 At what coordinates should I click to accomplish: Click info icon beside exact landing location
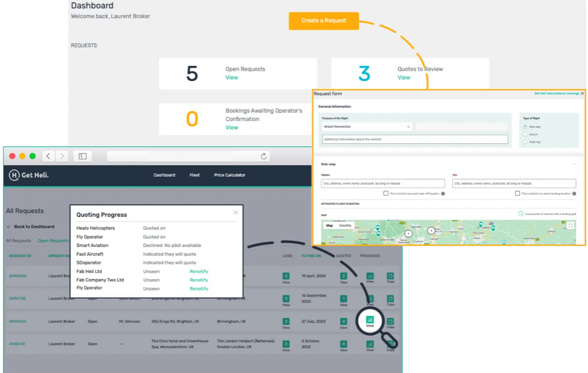pos(574,194)
